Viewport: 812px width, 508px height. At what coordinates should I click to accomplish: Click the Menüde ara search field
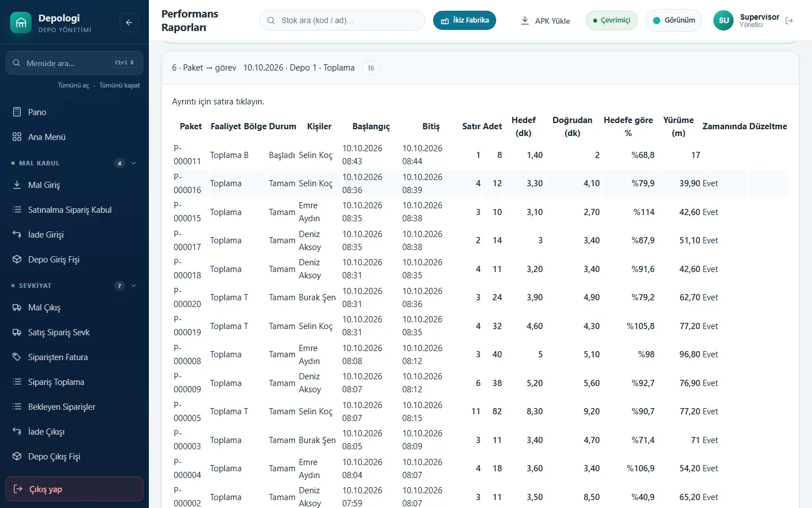click(74, 63)
